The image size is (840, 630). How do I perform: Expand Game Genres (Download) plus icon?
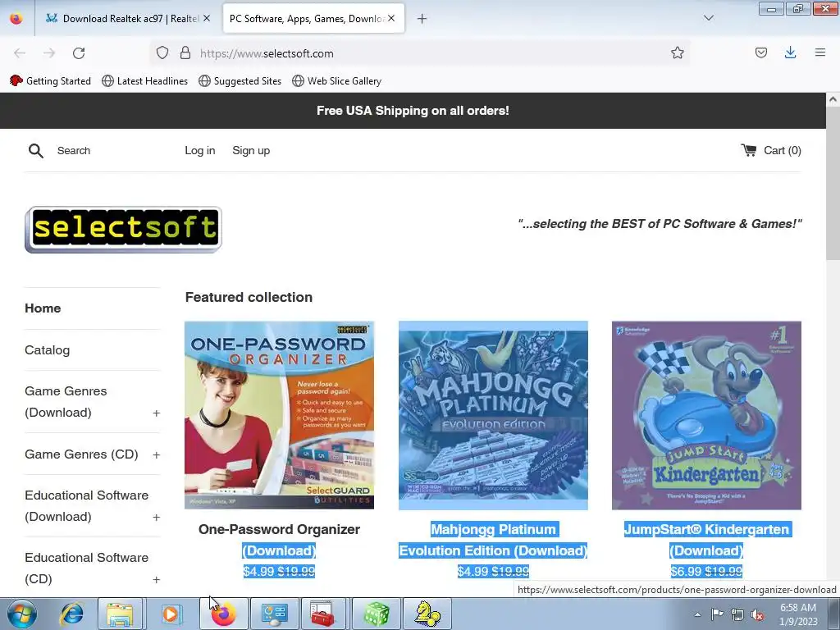point(156,413)
